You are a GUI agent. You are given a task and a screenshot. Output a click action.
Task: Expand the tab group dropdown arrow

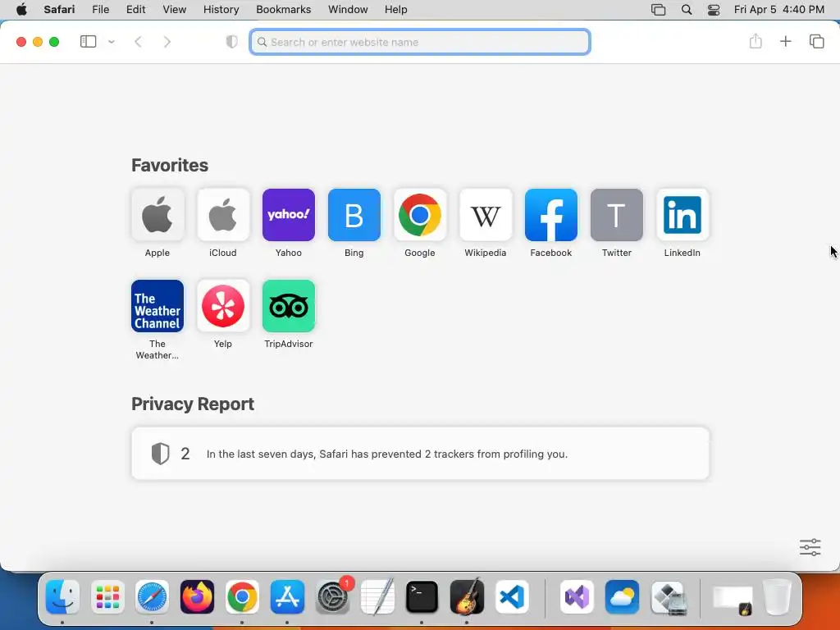[112, 42]
